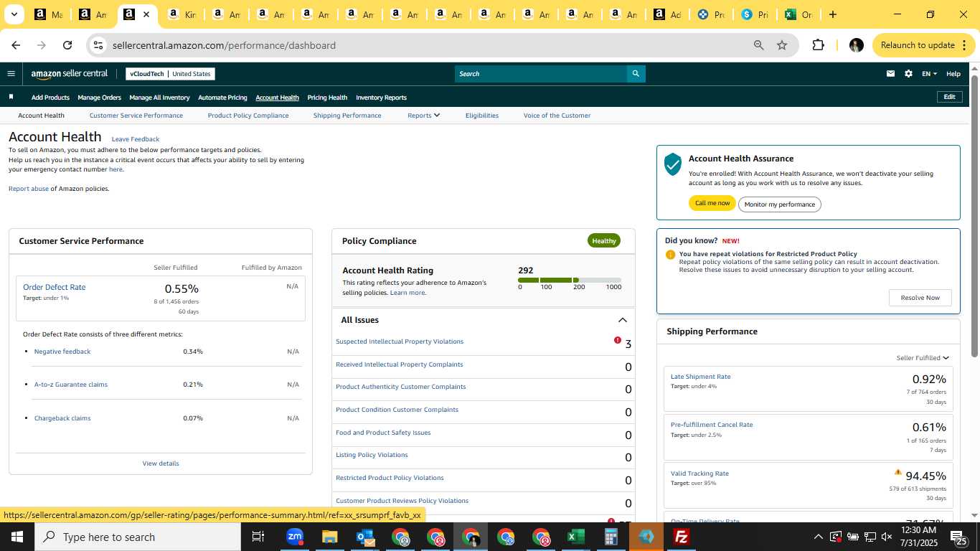Click the Report abuse link
Viewport: 980px width, 551px height.
[29, 189]
